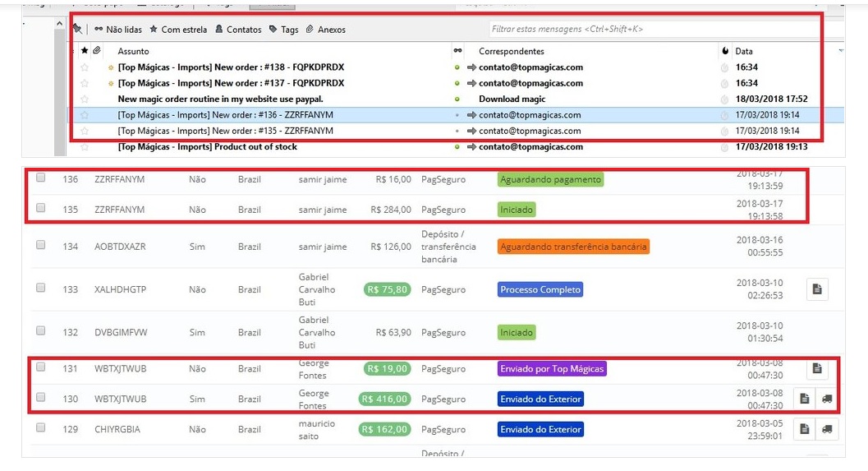
Task: Star the New magic order routine message
Action: pos(85,99)
